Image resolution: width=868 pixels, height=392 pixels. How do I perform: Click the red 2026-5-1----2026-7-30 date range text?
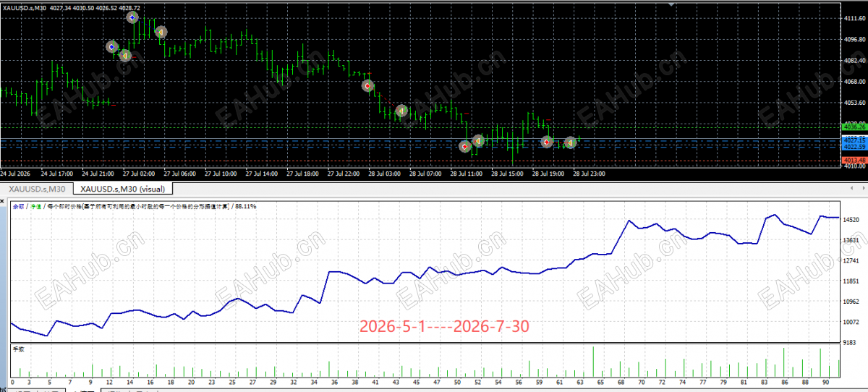pos(443,326)
